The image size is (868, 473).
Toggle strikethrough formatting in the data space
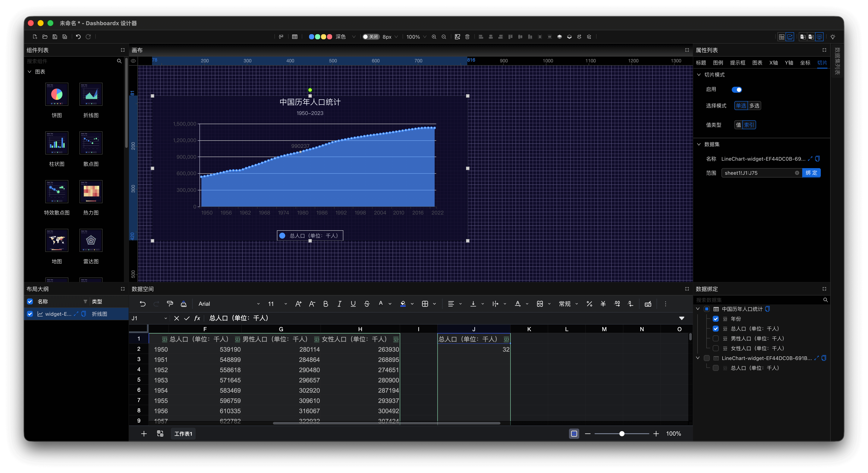pos(367,304)
